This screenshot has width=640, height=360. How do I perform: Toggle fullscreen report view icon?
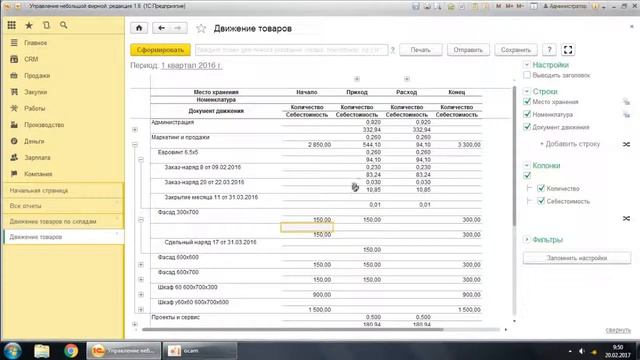tap(568, 50)
